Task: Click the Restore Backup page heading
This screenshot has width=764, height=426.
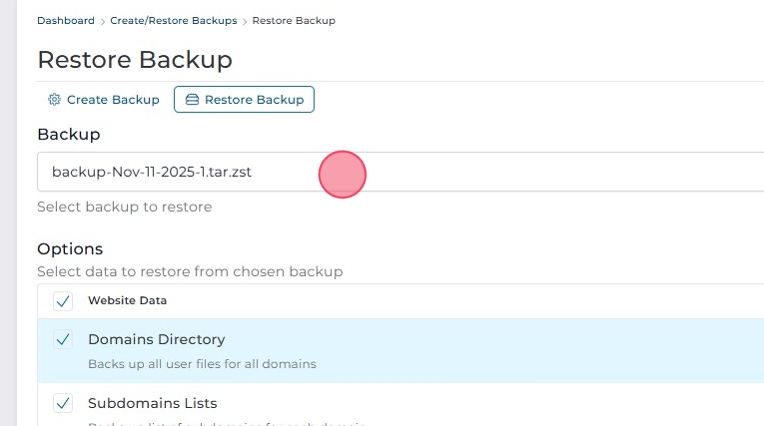Action: 134,59
